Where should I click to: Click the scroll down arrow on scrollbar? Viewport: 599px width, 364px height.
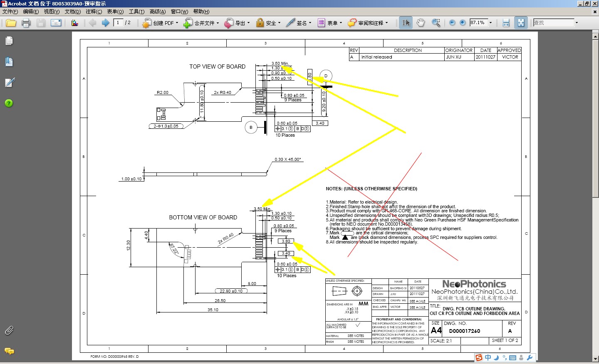[x=595, y=359]
